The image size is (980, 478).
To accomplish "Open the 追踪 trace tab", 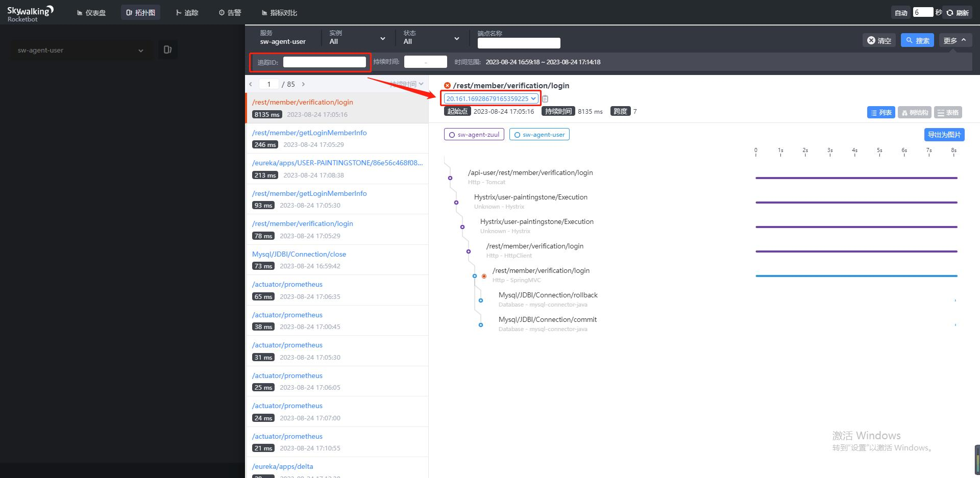I will coord(187,13).
